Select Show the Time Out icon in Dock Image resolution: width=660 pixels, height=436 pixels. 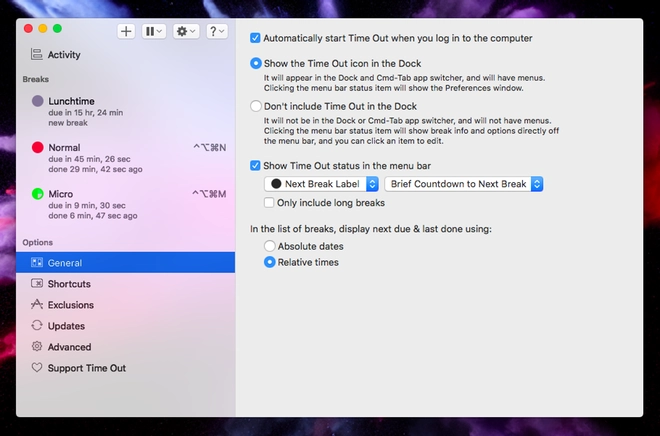(x=255, y=63)
